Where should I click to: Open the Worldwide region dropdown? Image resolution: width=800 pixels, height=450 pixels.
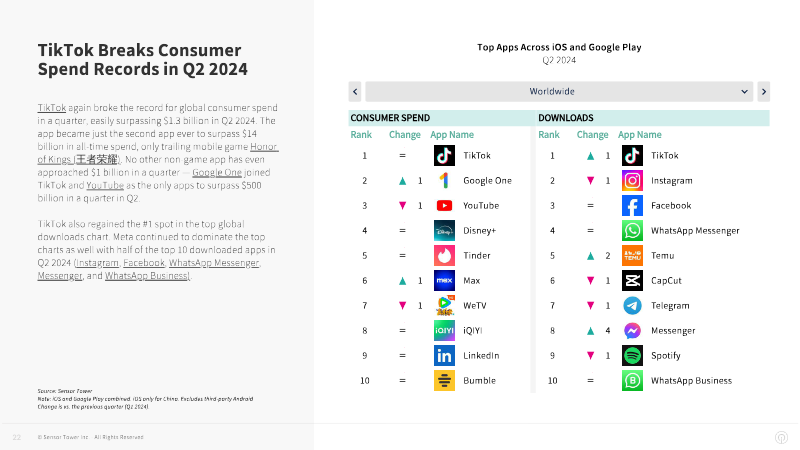pyautogui.click(x=559, y=92)
